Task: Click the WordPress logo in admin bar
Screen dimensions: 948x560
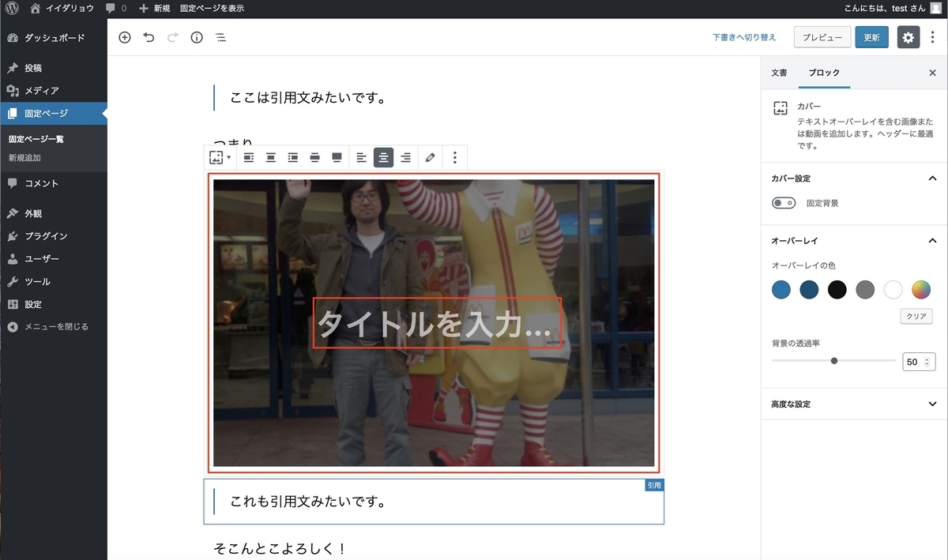Action: tap(12, 8)
